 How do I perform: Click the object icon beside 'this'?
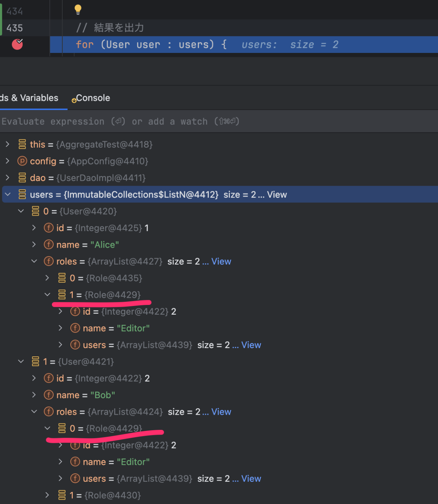pos(22,144)
